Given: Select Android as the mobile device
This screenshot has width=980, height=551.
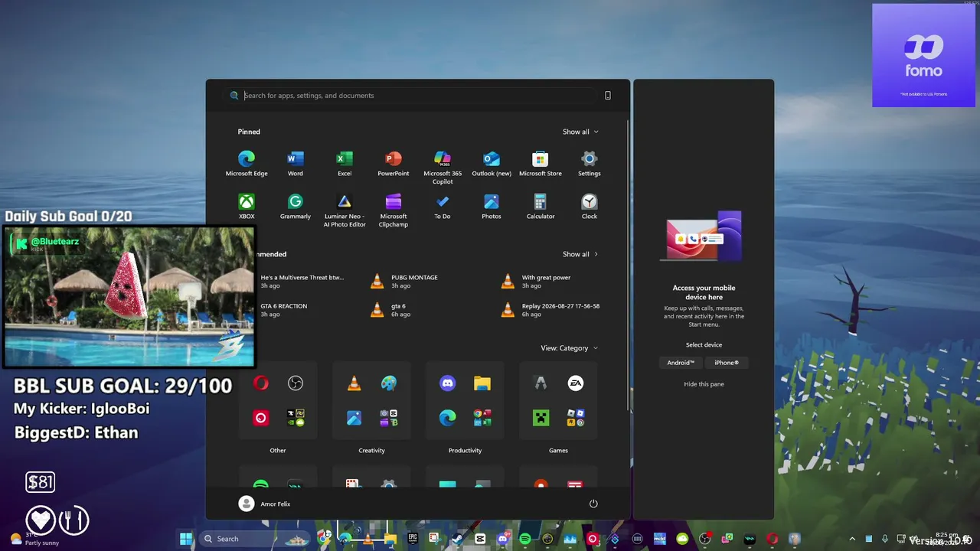Looking at the screenshot, I should coord(681,363).
